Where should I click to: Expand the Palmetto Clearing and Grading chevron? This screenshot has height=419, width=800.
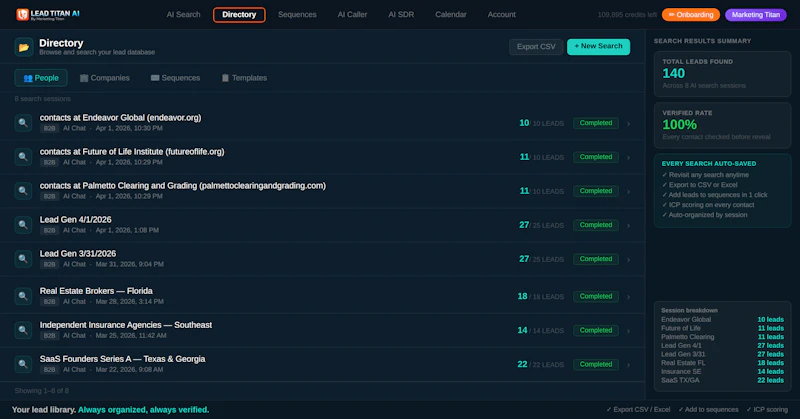[629, 192]
